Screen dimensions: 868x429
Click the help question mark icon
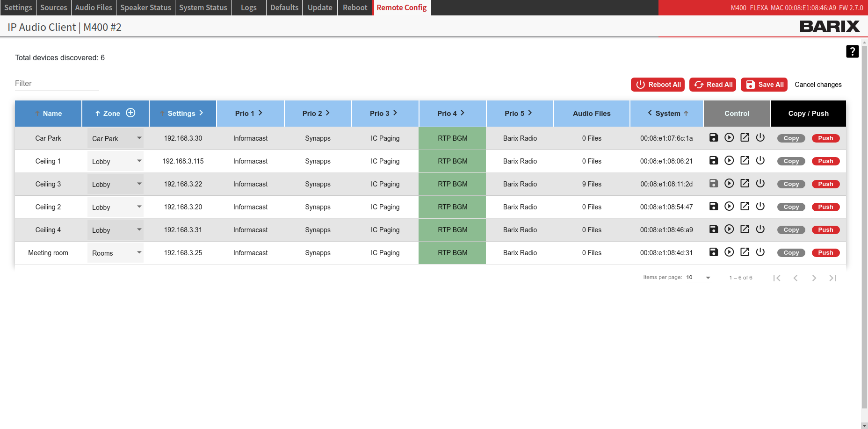[x=852, y=51]
